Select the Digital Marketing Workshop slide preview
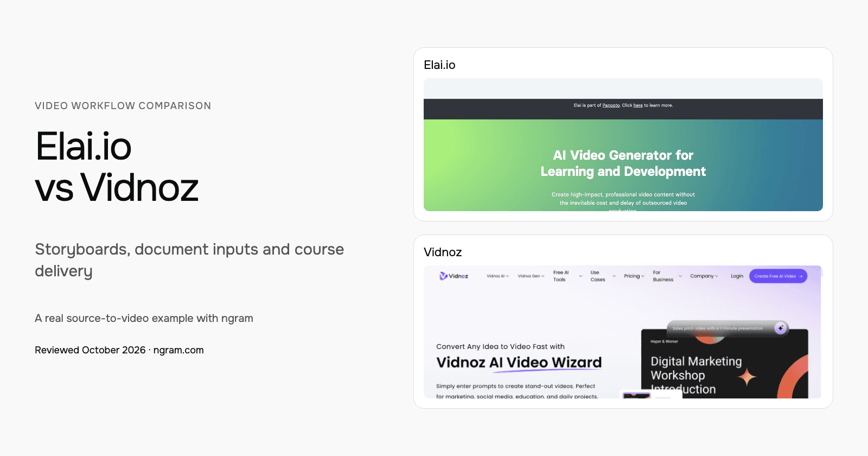This screenshot has width=868, height=456. [725, 364]
